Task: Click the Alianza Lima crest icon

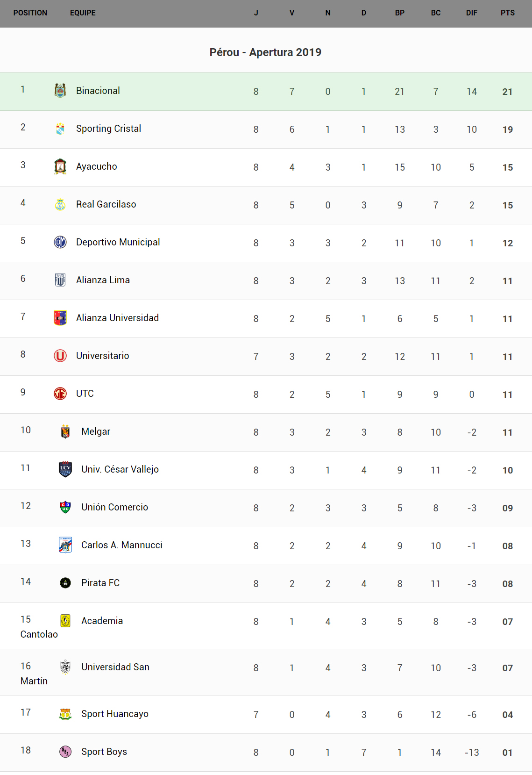Action: (x=60, y=280)
